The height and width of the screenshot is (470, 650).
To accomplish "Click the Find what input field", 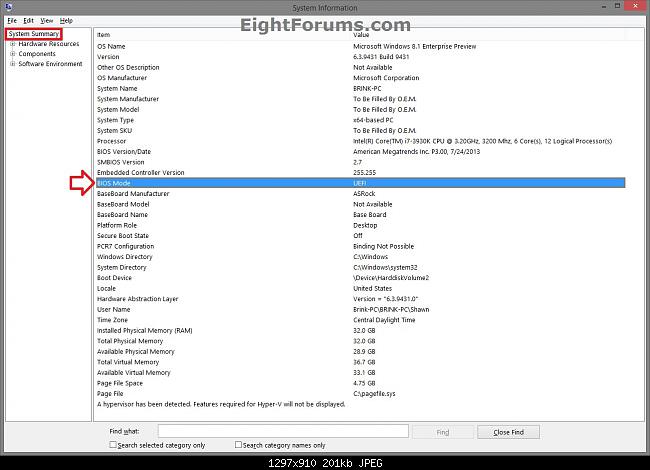I will click(x=283, y=431).
